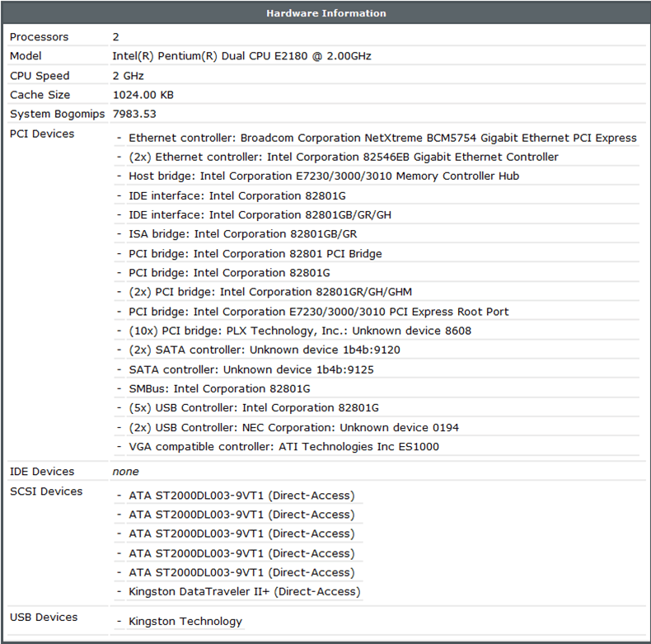This screenshot has height=644, width=651.
Task: Select the CPU Speed value 2 GHz
Action: [x=128, y=76]
